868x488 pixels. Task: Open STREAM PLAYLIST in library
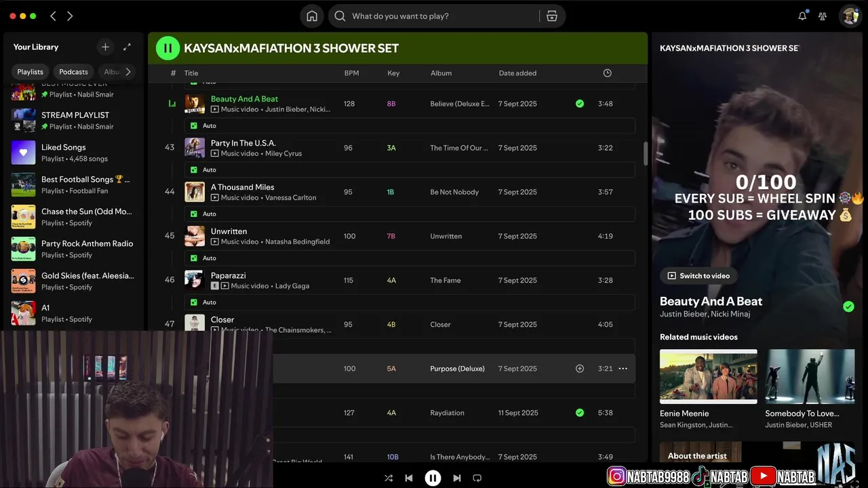tap(73, 120)
